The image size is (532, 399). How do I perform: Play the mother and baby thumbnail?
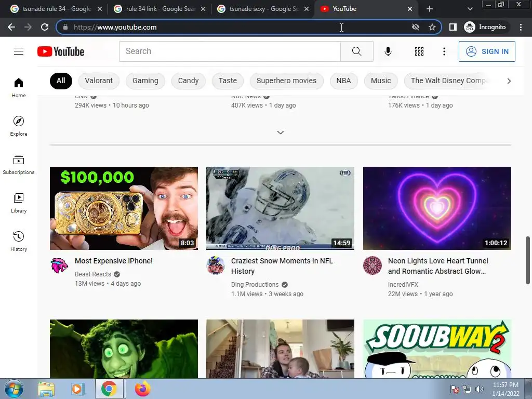coord(280,349)
